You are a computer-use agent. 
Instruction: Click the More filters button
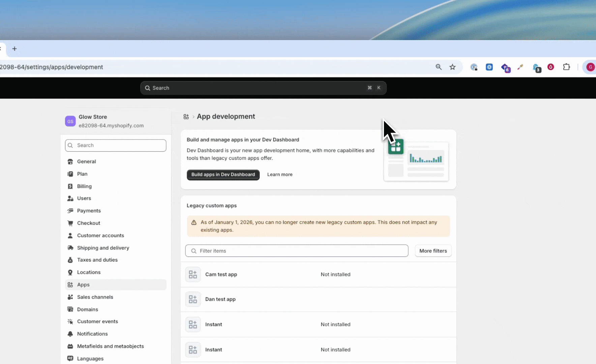click(x=433, y=251)
